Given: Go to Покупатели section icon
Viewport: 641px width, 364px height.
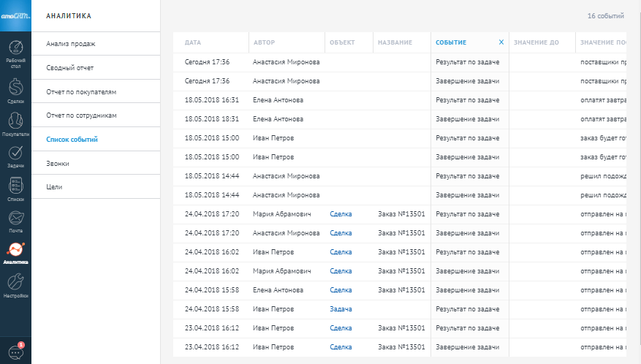Looking at the screenshot, I should click(x=15, y=121).
